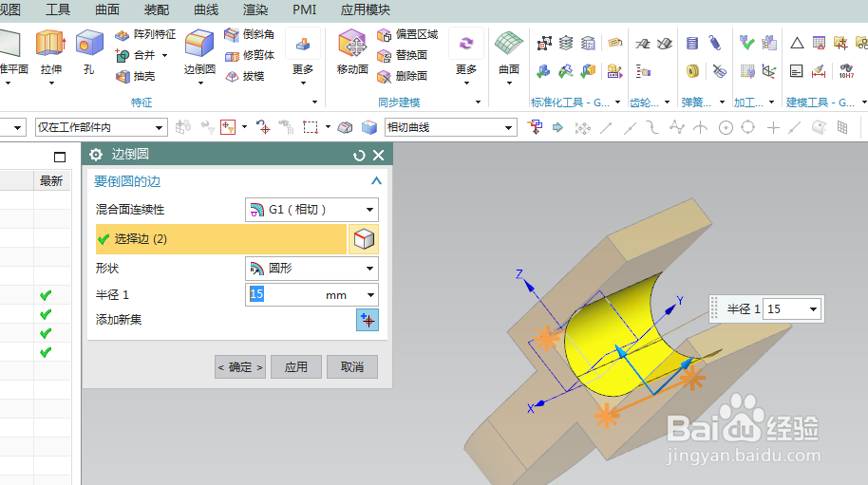Open the 应用模块 ribbon tab
Viewport: 868px width, 485px height.
click(x=366, y=9)
